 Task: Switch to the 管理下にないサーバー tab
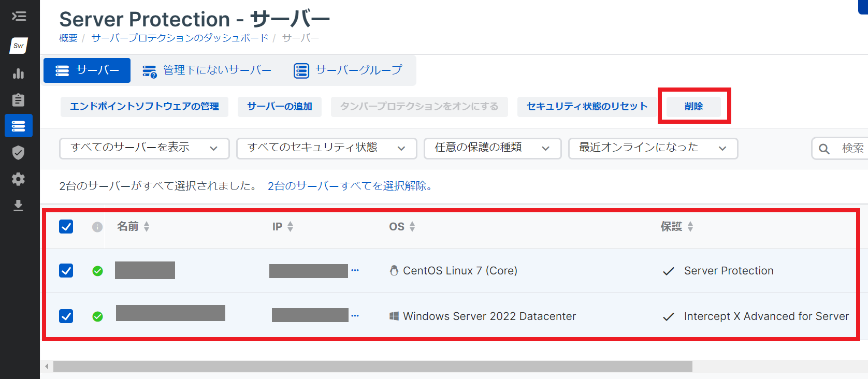point(207,70)
